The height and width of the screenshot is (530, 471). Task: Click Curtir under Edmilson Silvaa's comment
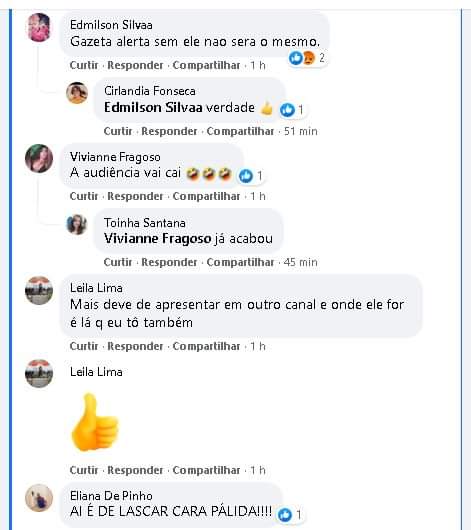84,65
